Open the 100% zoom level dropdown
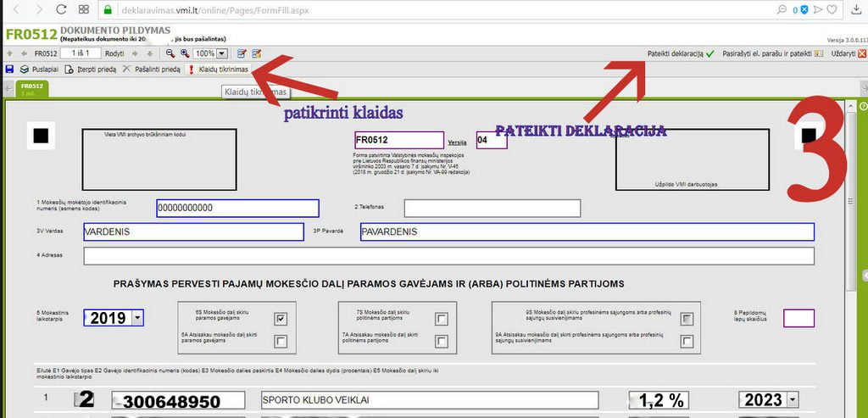The height and width of the screenshot is (418, 868). (x=221, y=53)
